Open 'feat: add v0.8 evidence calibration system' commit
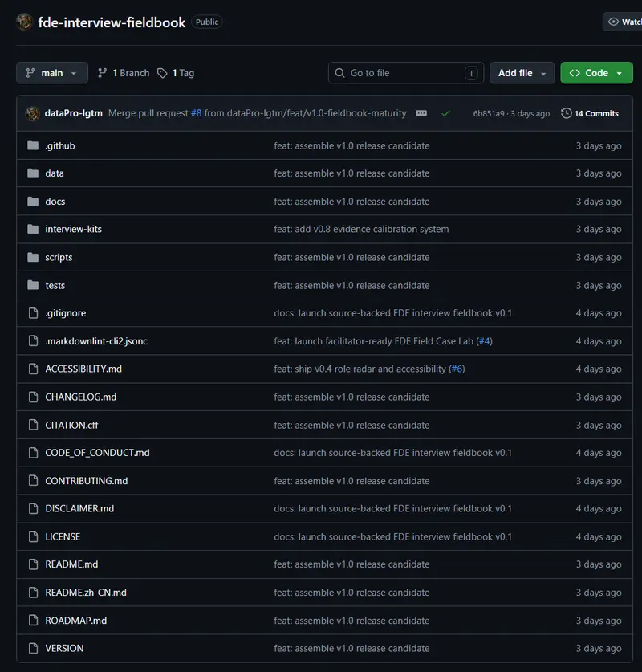Viewport: 642px width, 672px height. [x=361, y=230]
